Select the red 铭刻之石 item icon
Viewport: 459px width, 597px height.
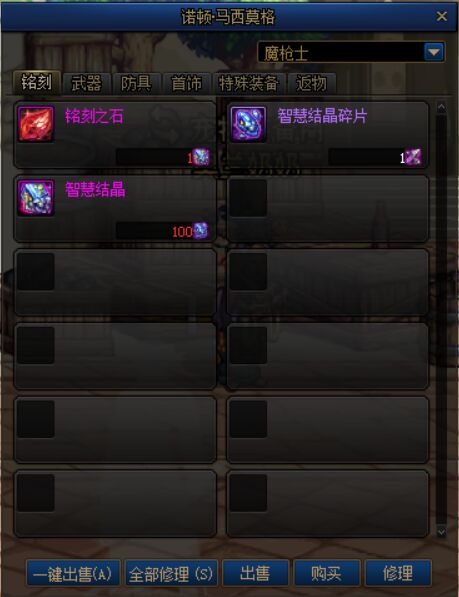[36, 124]
